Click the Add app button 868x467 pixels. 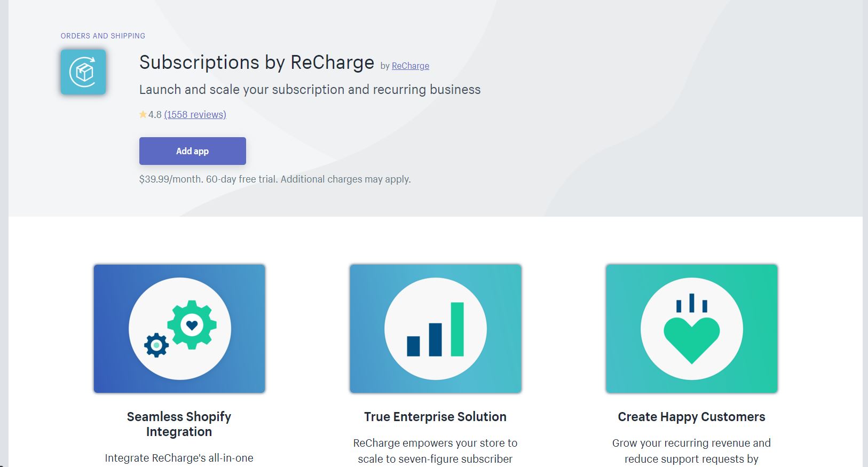point(193,151)
